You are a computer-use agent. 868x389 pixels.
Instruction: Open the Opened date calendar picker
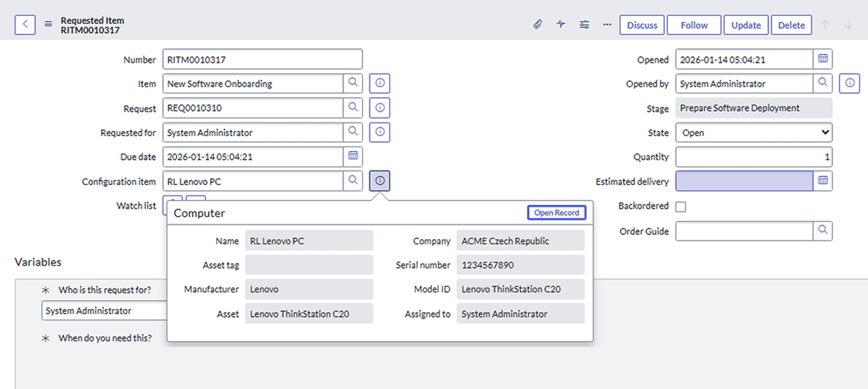click(823, 59)
